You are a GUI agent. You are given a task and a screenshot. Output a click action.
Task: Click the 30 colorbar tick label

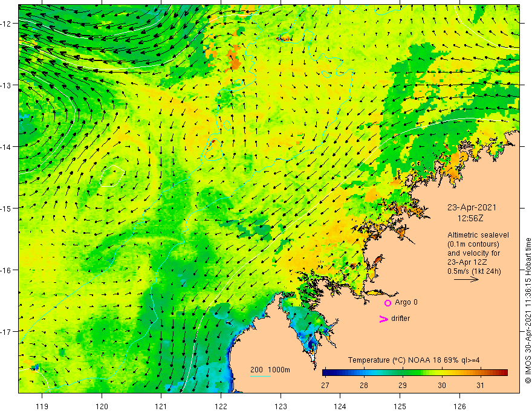pyautogui.click(x=442, y=385)
